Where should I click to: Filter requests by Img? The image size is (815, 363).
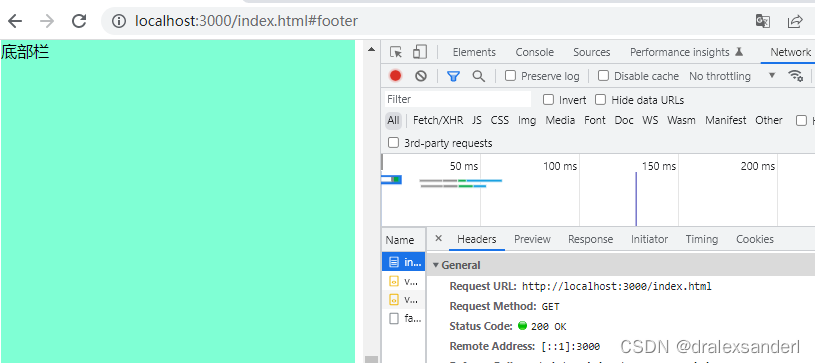527,120
